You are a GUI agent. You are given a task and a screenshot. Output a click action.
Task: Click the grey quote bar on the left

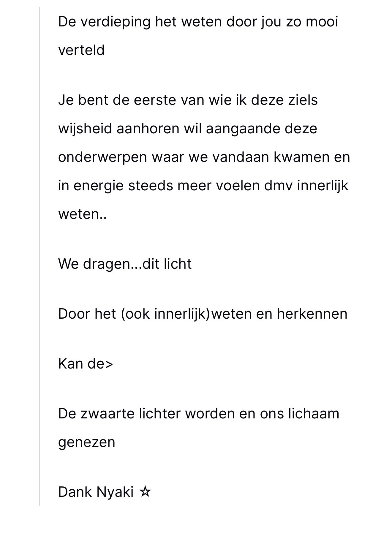40,255
